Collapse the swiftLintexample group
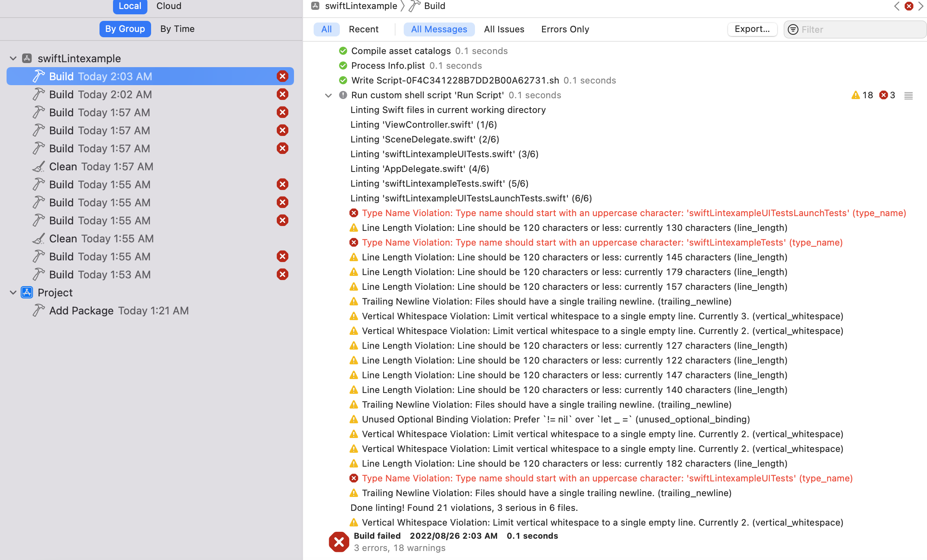 tap(13, 59)
